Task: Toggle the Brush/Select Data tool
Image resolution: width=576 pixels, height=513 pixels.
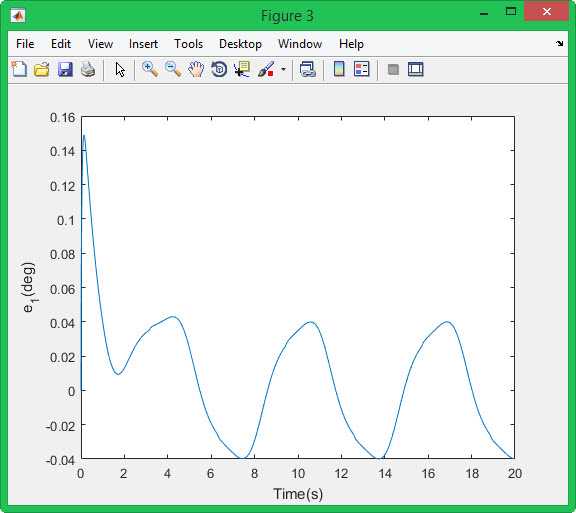Action: coord(266,69)
